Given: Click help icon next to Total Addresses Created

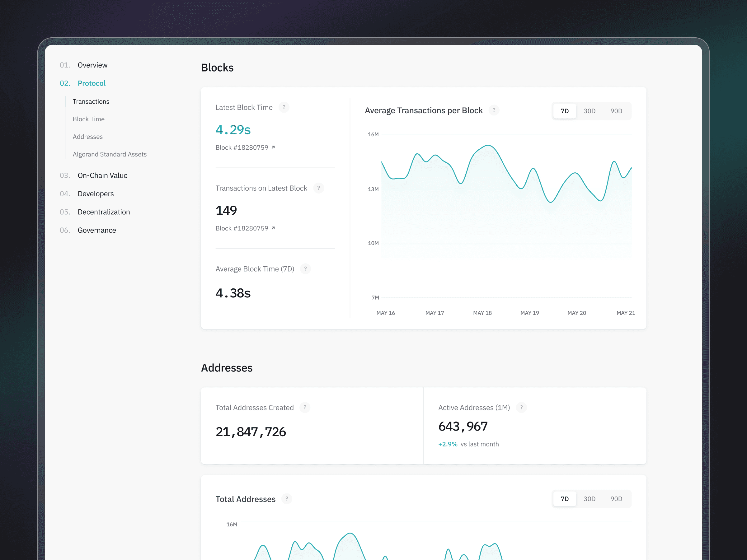Looking at the screenshot, I should (305, 408).
